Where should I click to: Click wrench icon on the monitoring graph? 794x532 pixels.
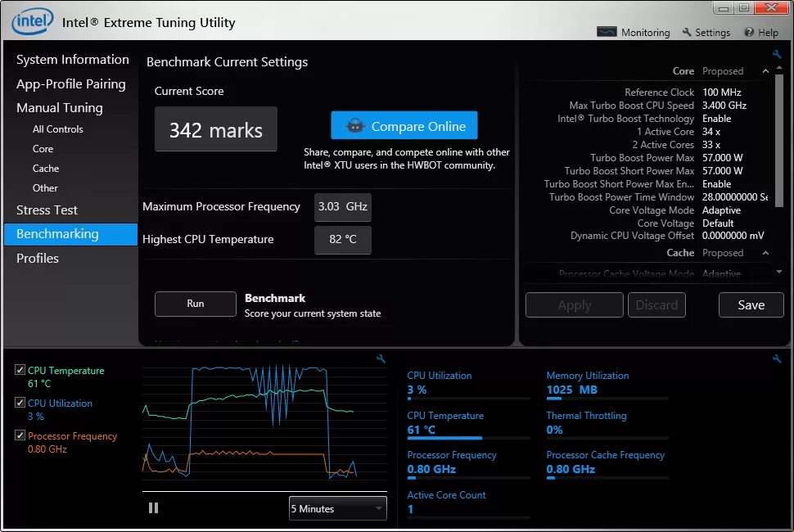point(381,358)
